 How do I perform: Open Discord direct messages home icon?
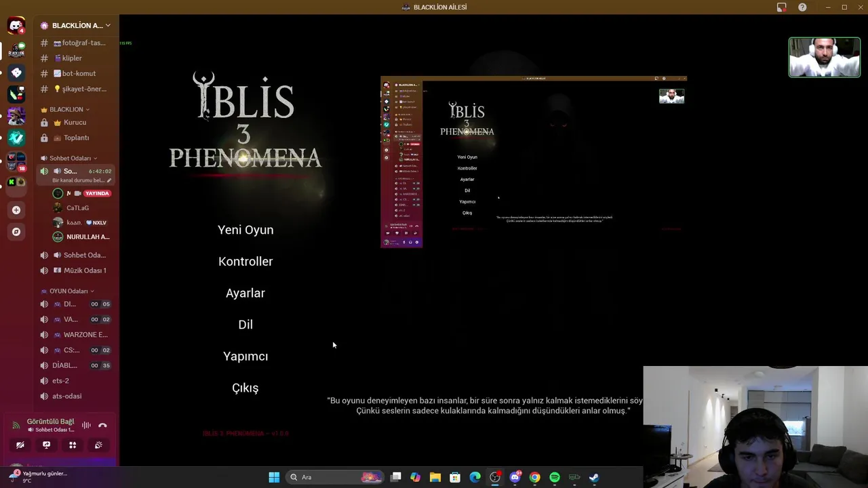click(x=16, y=26)
